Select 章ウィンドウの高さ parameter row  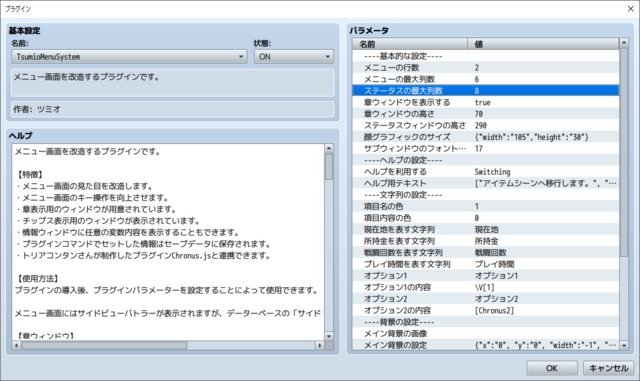tap(486, 114)
